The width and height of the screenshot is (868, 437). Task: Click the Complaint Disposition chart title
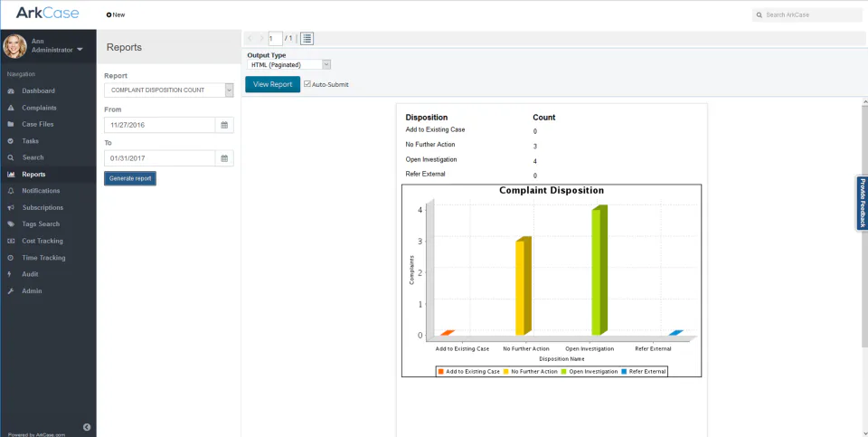click(x=552, y=191)
